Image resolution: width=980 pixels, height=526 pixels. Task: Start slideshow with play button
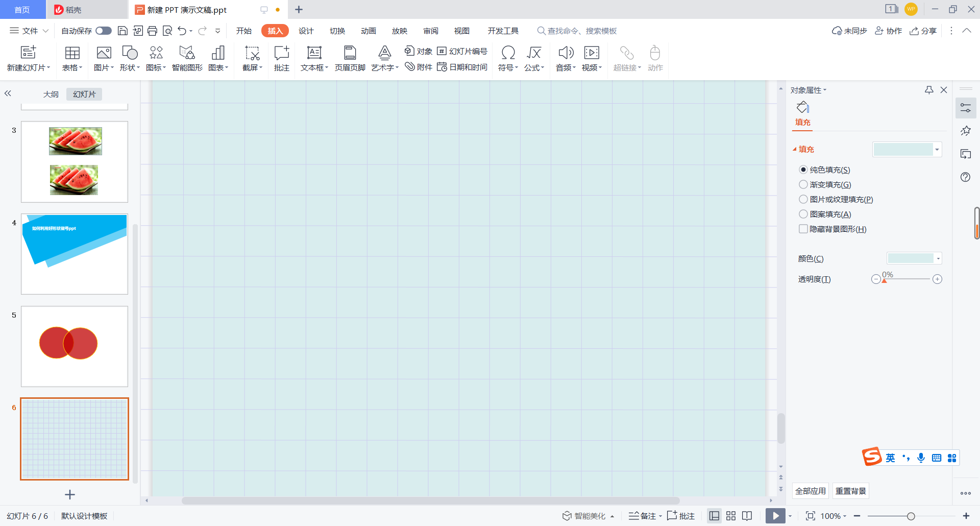point(775,516)
